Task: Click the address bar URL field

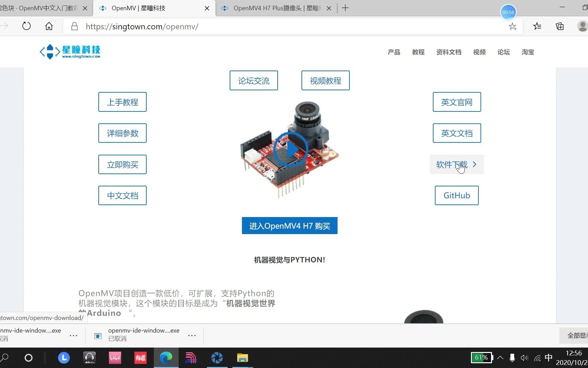Action: (x=293, y=26)
